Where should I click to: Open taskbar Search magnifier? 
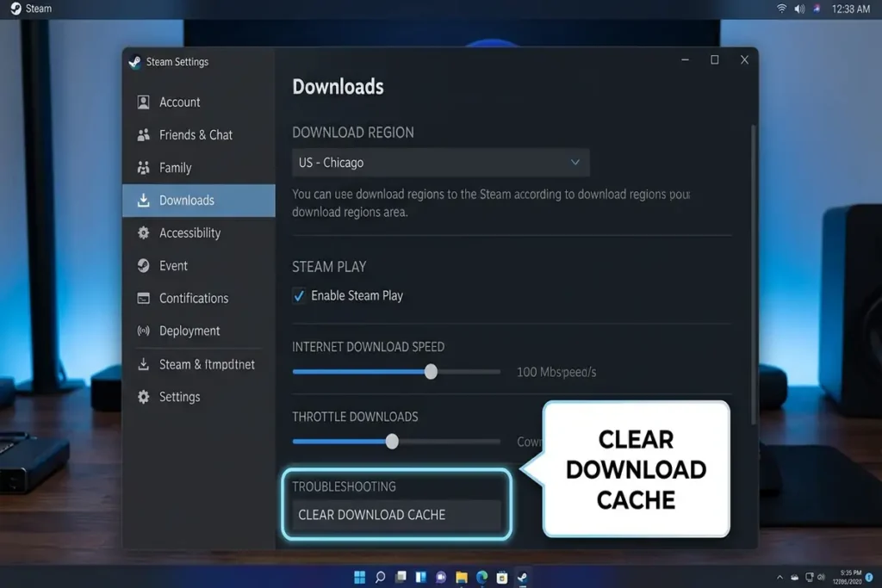[x=380, y=577]
